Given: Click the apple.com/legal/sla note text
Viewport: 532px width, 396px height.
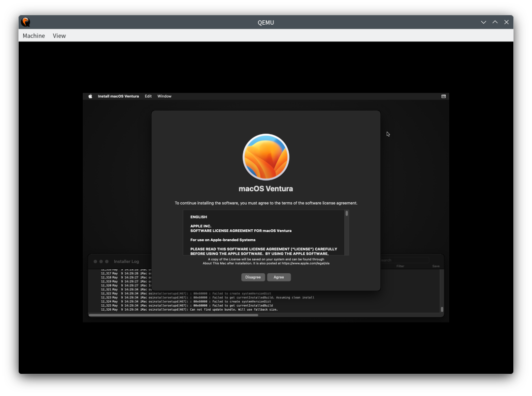Looking at the screenshot, I should (x=266, y=261).
